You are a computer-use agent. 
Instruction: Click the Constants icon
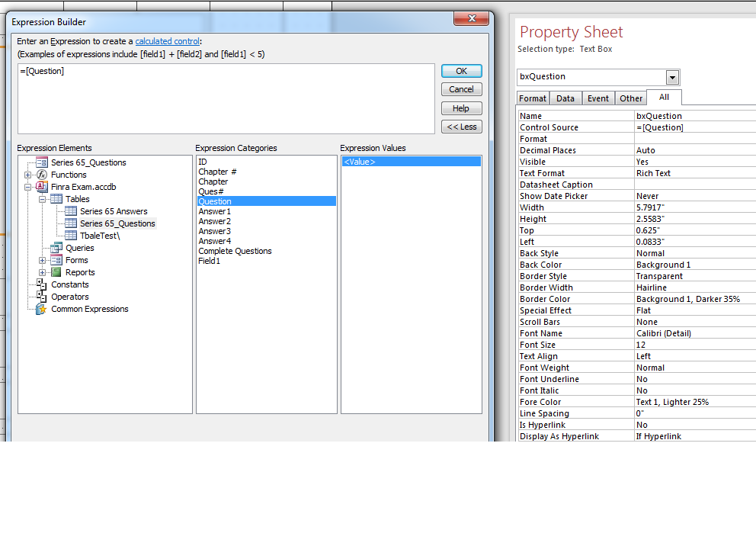pyautogui.click(x=42, y=284)
